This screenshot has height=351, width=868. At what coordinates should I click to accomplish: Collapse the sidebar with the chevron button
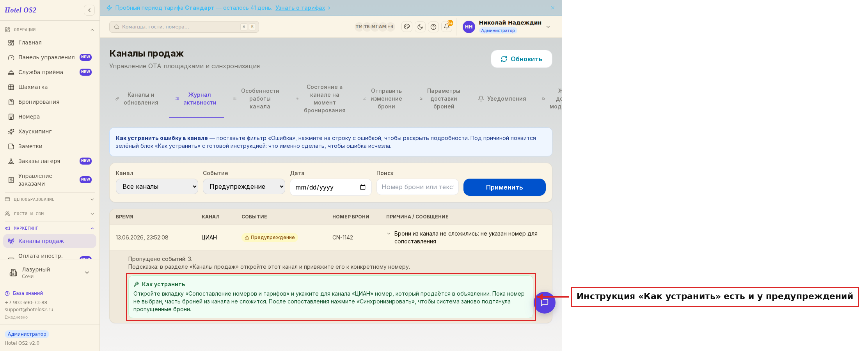click(89, 10)
